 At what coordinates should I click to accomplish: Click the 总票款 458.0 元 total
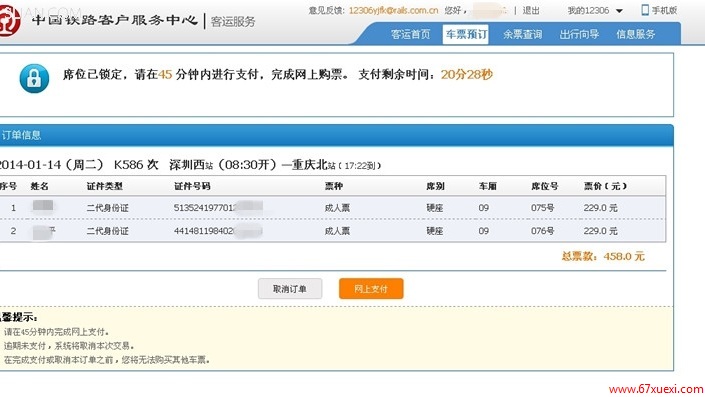pyautogui.click(x=603, y=256)
